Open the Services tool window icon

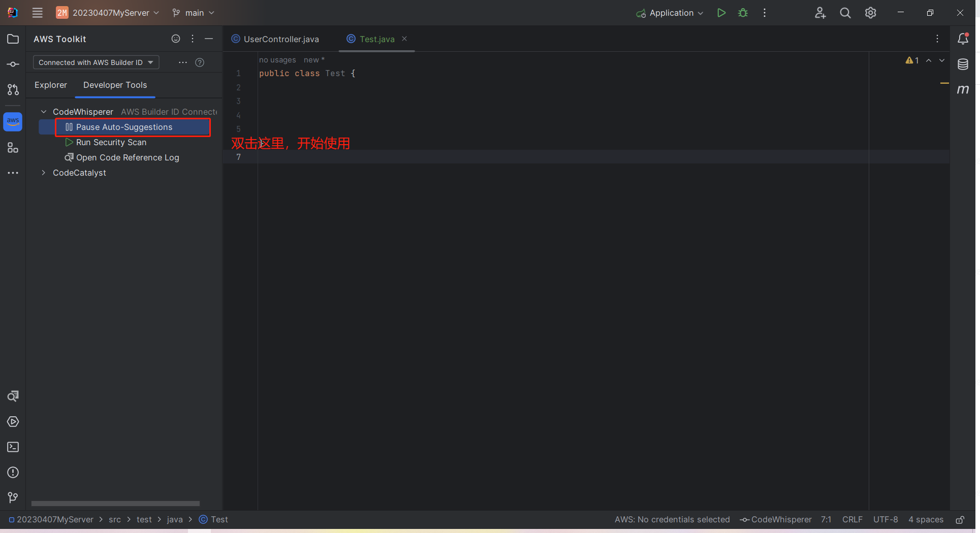point(13,422)
